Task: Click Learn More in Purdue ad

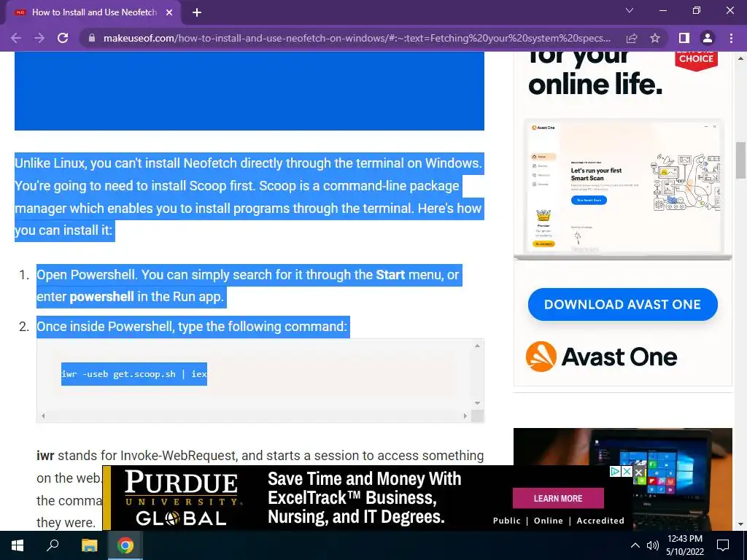Action: coord(558,498)
